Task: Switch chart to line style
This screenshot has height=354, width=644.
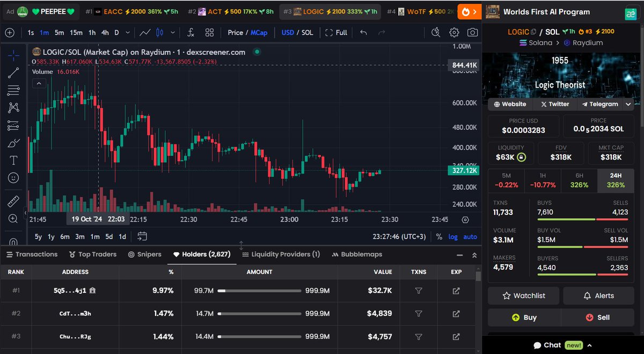Action: pyautogui.click(x=145, y=33)
